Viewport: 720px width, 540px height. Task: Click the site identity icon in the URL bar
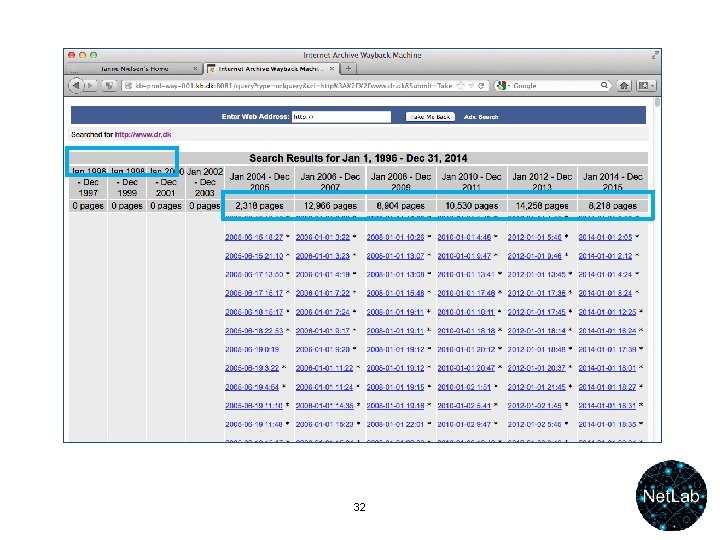(x=129, y=86)
